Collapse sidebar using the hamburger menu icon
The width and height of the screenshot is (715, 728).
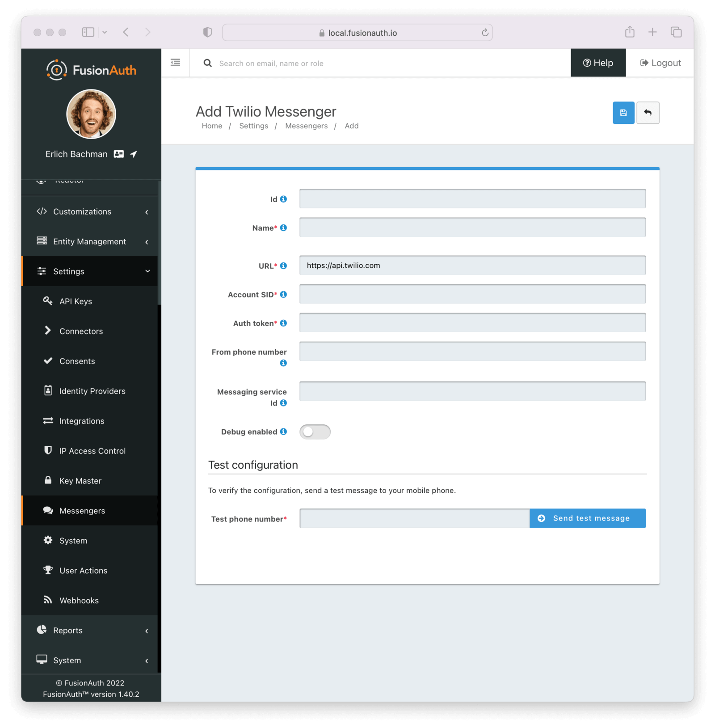(175, 63)
